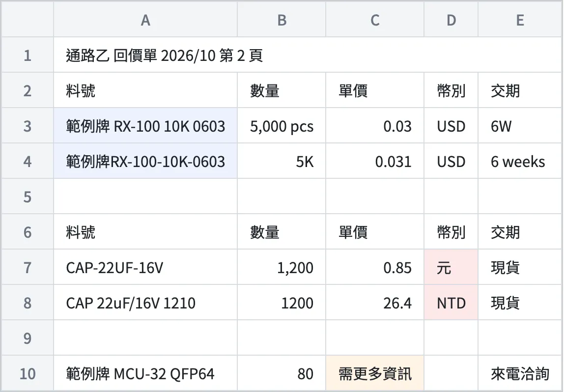564x392 pixels.
Task: Select row 4 header
Action: (28, 161)
